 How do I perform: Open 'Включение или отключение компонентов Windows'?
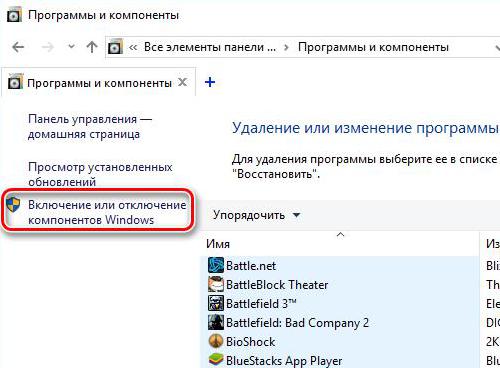click(107, 212)
